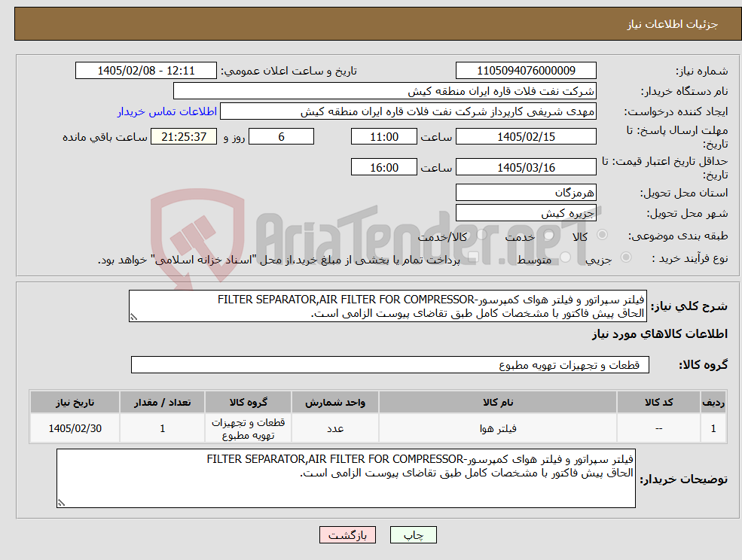
Task: Click the بازگشت (back) button
Action: (x=347, y=535)
